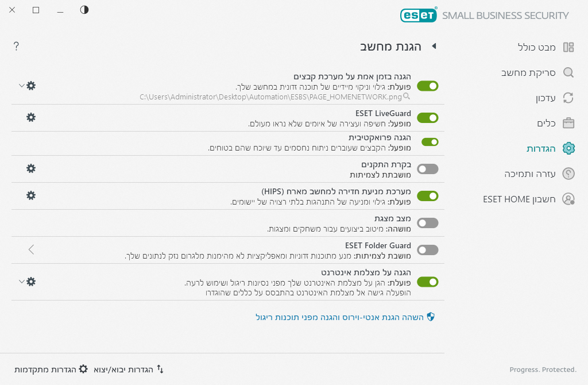Open הגדרות מתקדמות at the bottom
The height and width of the screenshot is (385, 588).
point(52,369)
